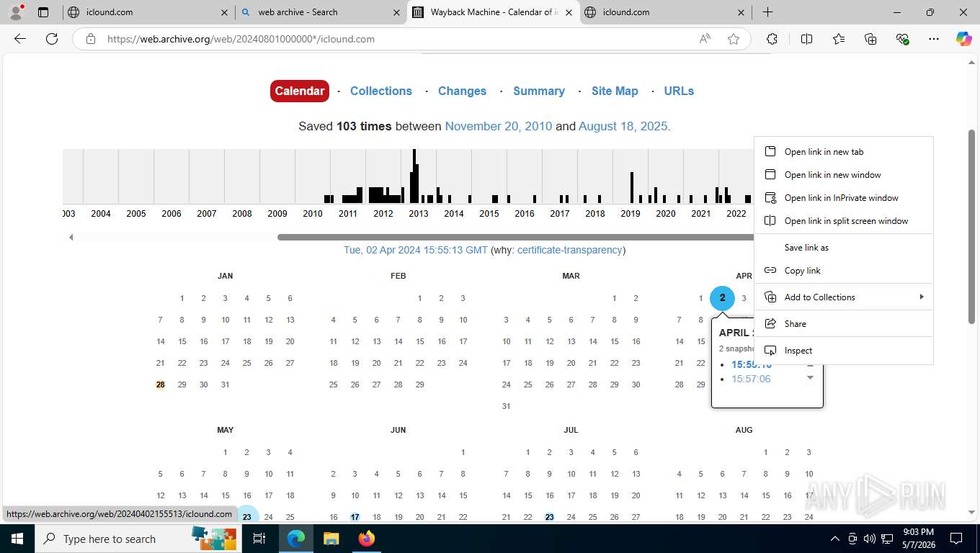Click scrollbar down arrow at page bottom
Viewport: 980px width, 553px height.
971,512
